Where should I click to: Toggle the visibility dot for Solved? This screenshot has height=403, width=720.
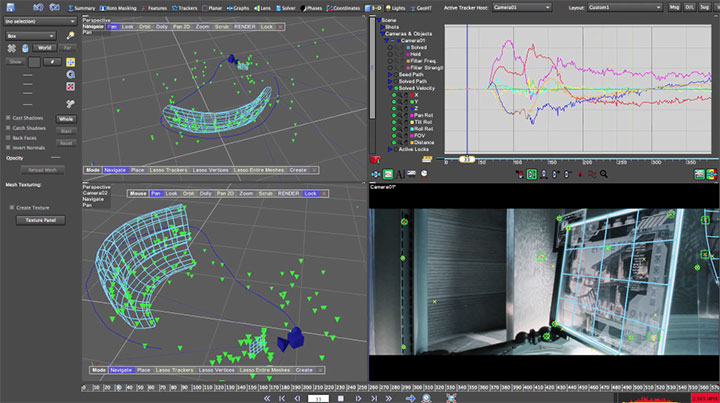pyautogui.click(x=390, y=47)
